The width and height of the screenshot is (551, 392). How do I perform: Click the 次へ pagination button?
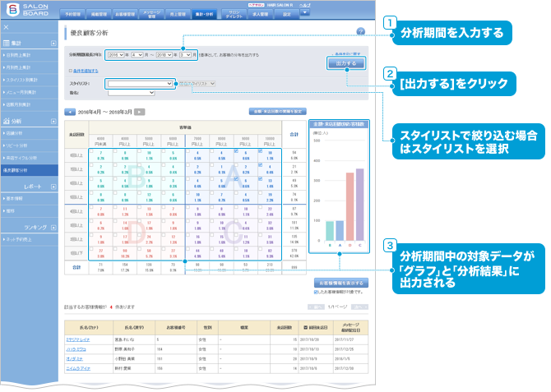359,307
